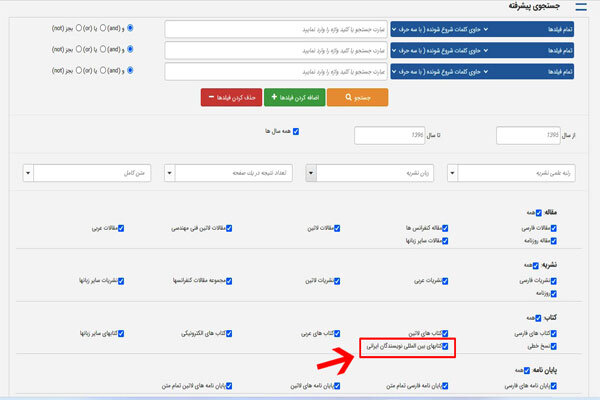Toggle the همه سال ها checkbox
The height and width of the screenshot is (400, 600).
click(295, 131)
